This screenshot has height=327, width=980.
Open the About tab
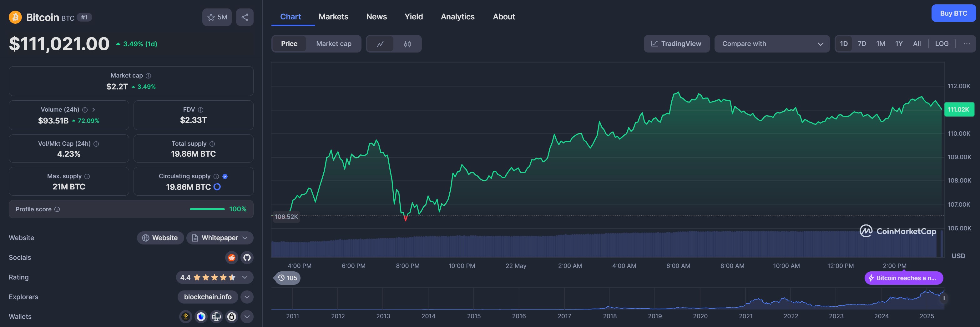504,17
